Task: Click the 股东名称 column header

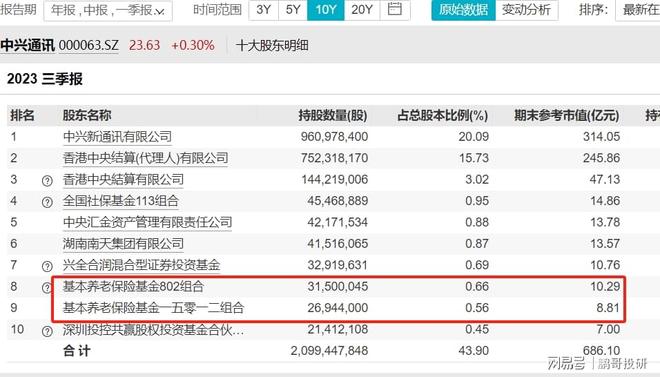Action: tap(87, 115)
